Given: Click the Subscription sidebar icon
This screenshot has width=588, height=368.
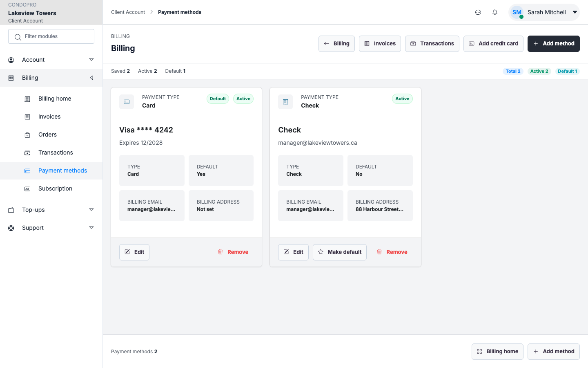Looking at the screenshot, I should click(27, 189).
